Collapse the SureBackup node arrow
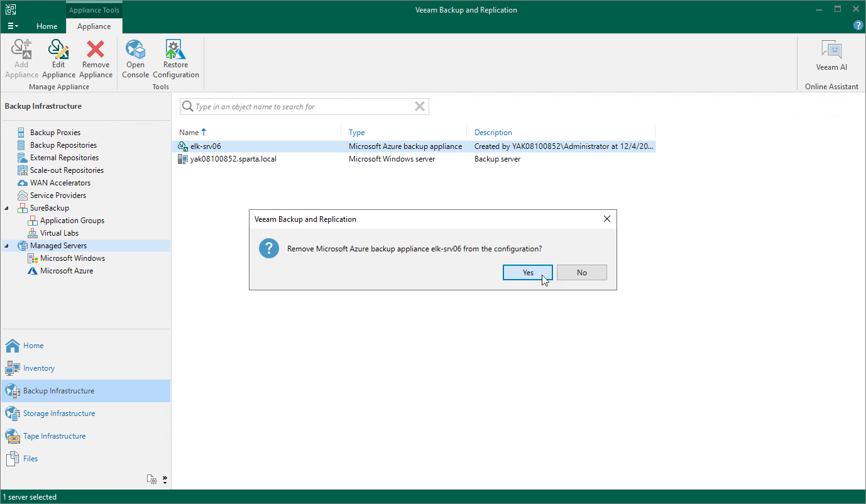This screenshot has height=504, width=866. pos(7,208)
